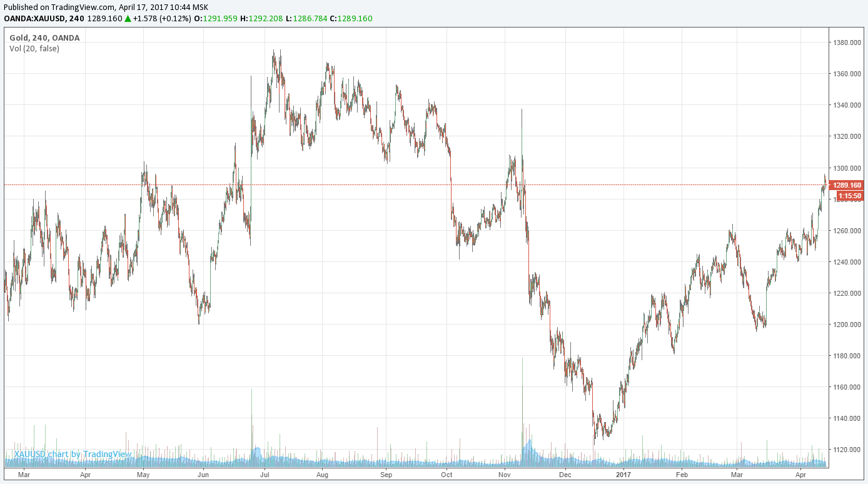Click the Nov label on the time axis
The height and width of the screenshot is (484, 868).
coord(506,475)
